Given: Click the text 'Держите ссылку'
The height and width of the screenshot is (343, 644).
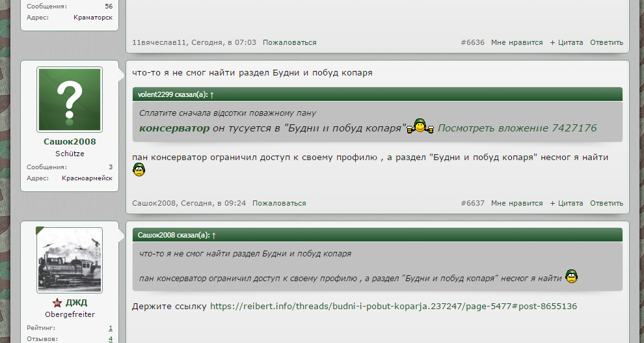Looking at the screenshot, I should click(169, 307).
